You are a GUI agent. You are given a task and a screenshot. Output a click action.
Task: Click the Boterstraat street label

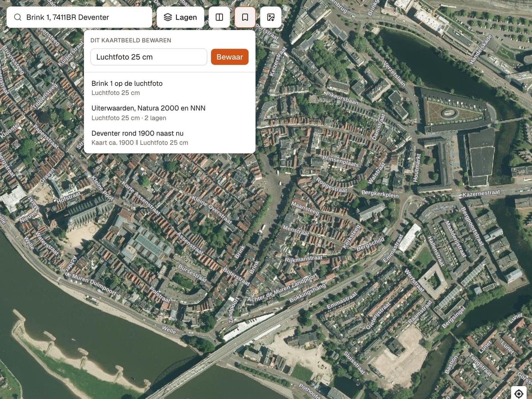(236, 277)
